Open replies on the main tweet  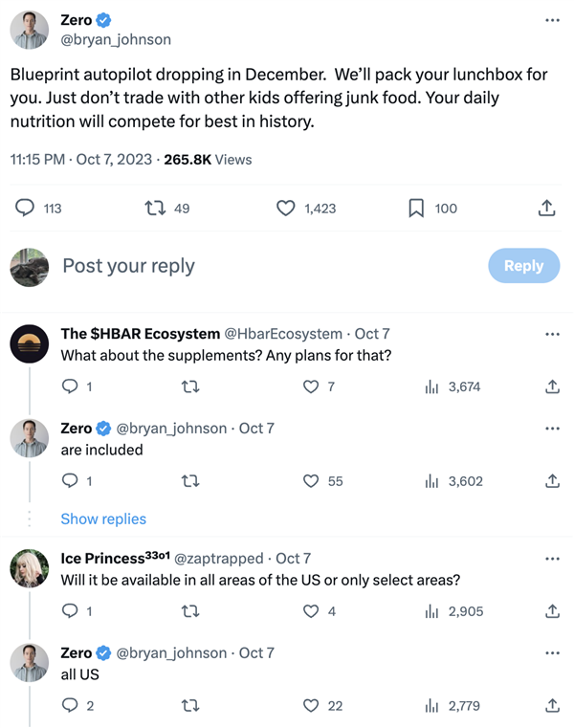tap(27, 208)
